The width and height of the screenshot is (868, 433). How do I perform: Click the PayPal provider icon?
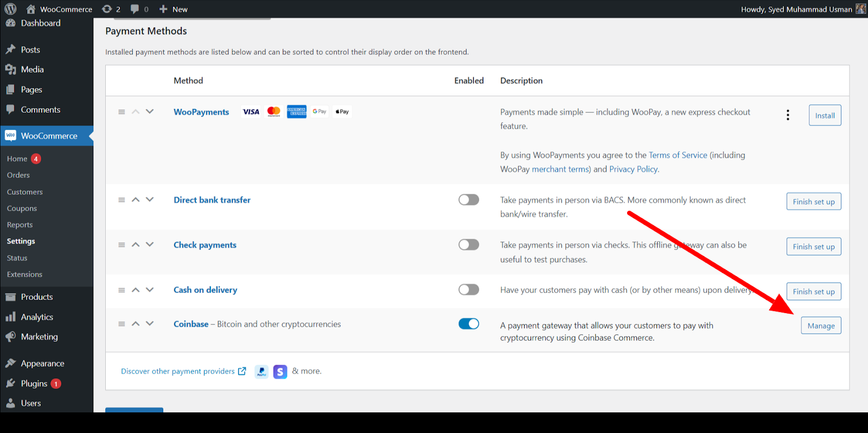tap(261, 372)
